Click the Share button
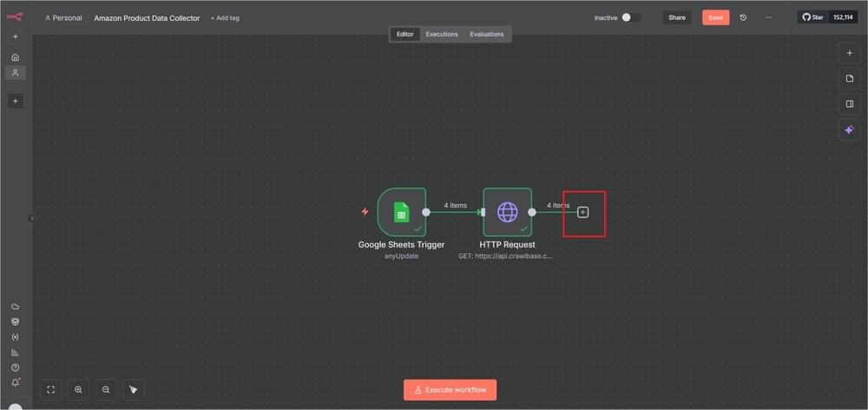This screenshot has width=868, height=410. pyautogui.click(x=677, y=17)
